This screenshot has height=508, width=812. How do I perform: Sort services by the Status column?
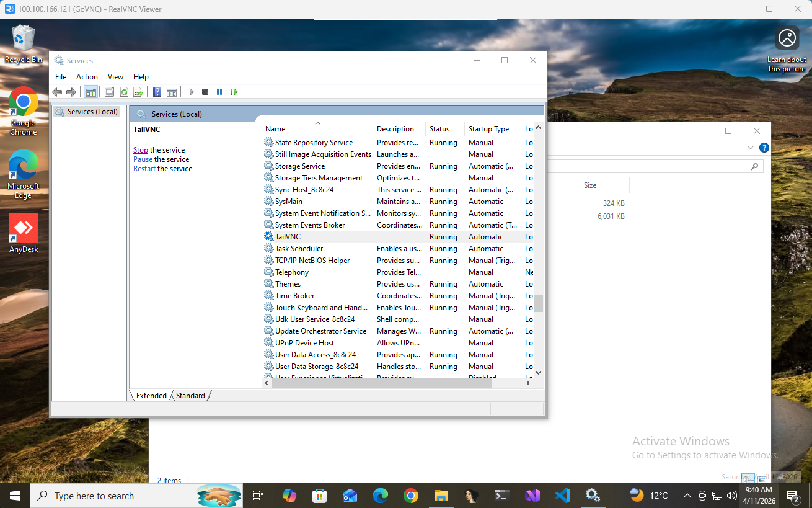click(x=439, y=129)
